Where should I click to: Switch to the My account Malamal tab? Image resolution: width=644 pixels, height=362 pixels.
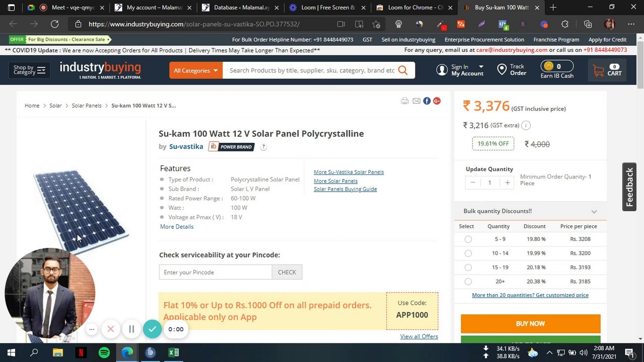click(x=152, y=8)
